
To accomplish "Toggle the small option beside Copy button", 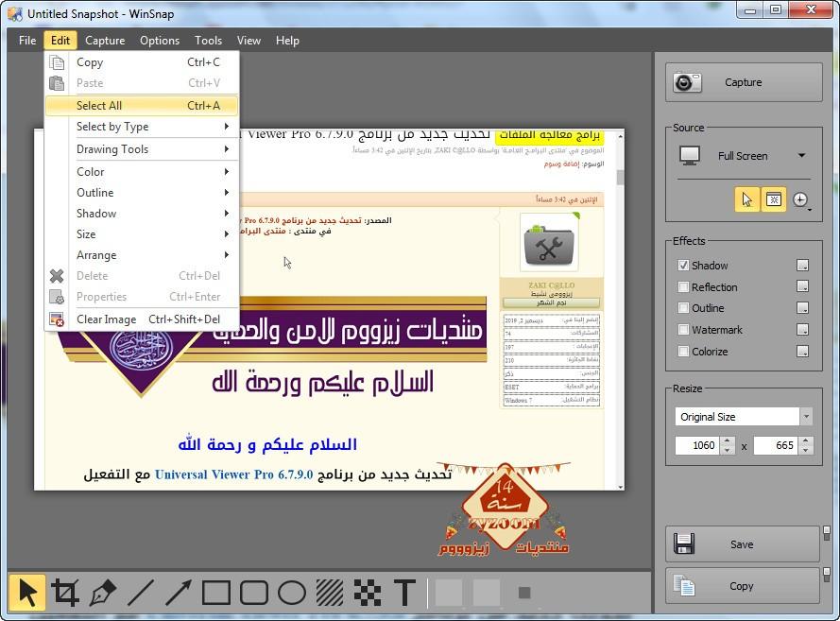I will (x=827, y=574).
